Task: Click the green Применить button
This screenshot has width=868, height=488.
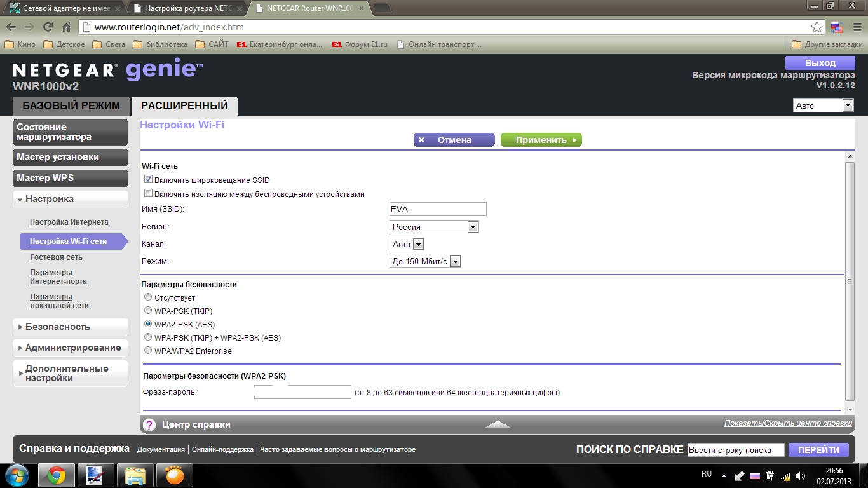Action: click(x=541, y=140)
